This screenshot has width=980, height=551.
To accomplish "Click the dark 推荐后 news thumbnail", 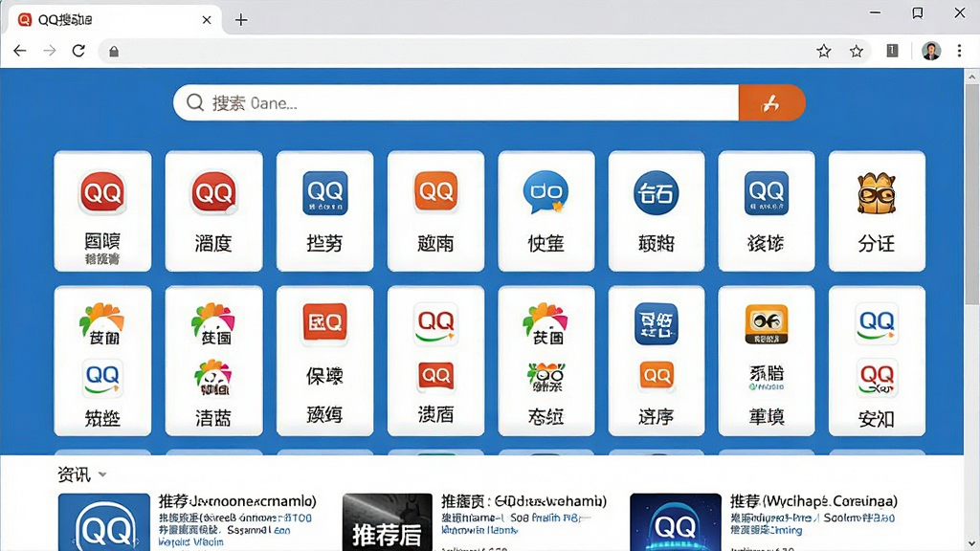I will coord(388,522).
